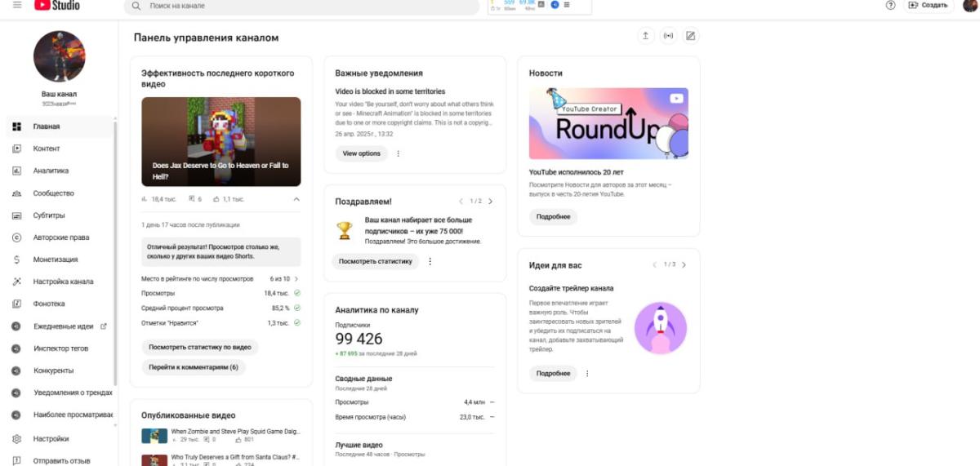Viewport: 980px width, 466px height.
Task: Click the 'Время просмотра (часы)' row
Action: pyautogui.click(x=415, y=417)
